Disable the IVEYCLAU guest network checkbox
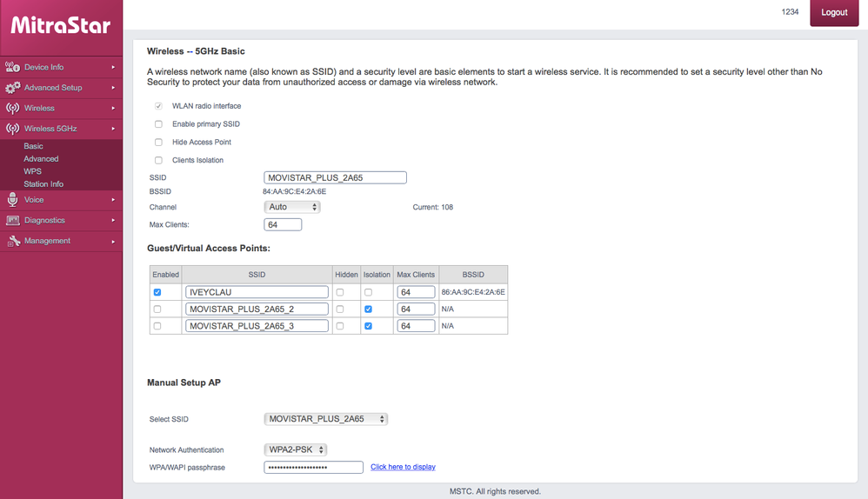 click(157, 292)
